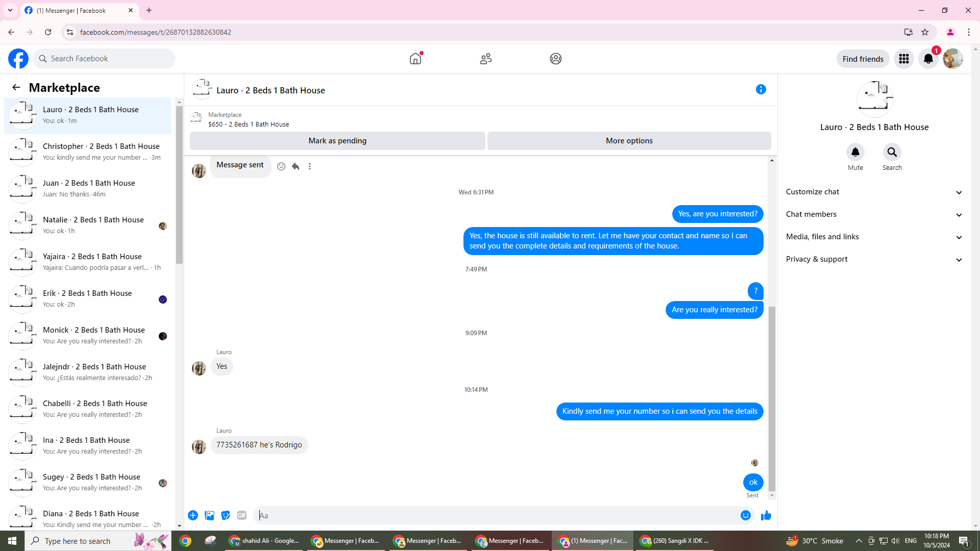
Task: React to the 'Message sent' bubble
Action: coord(281,166)
